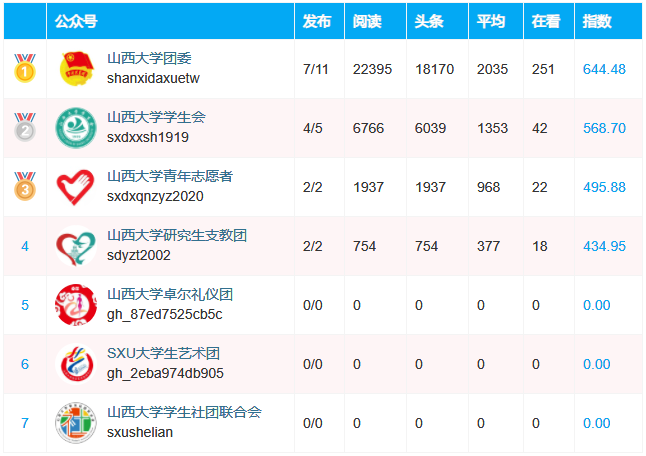
Task: Select the account ID gh_2eba974db905
Action: pos(165,373)
